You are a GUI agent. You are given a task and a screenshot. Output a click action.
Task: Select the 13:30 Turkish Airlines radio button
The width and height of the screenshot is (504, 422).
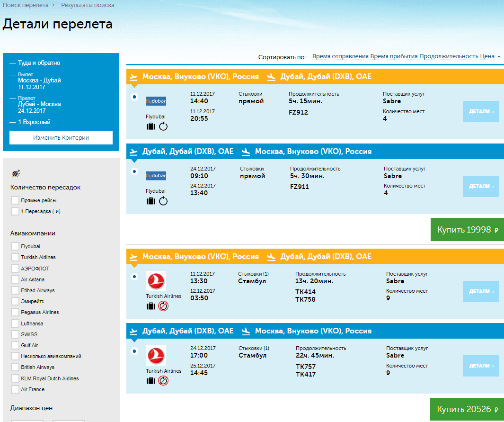(134, 277)
